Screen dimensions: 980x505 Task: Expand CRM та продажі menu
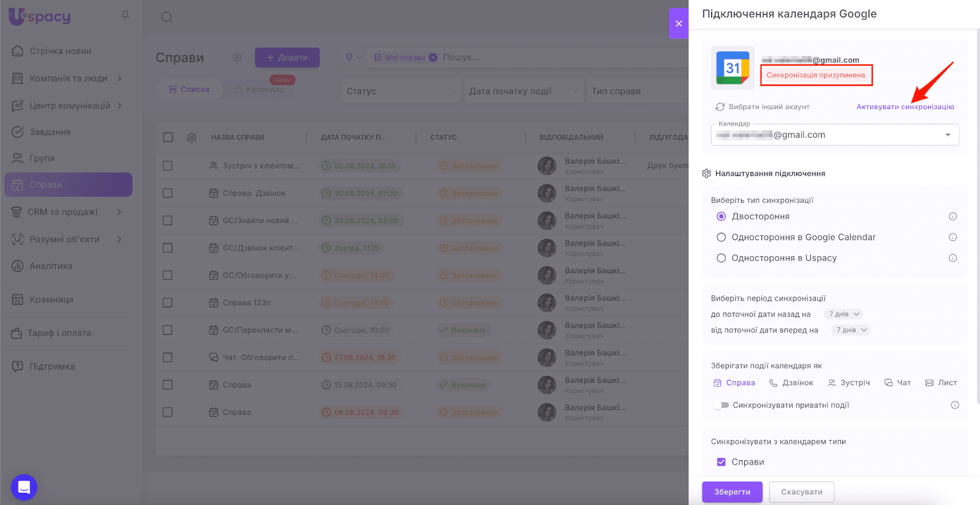click(119, 212)
